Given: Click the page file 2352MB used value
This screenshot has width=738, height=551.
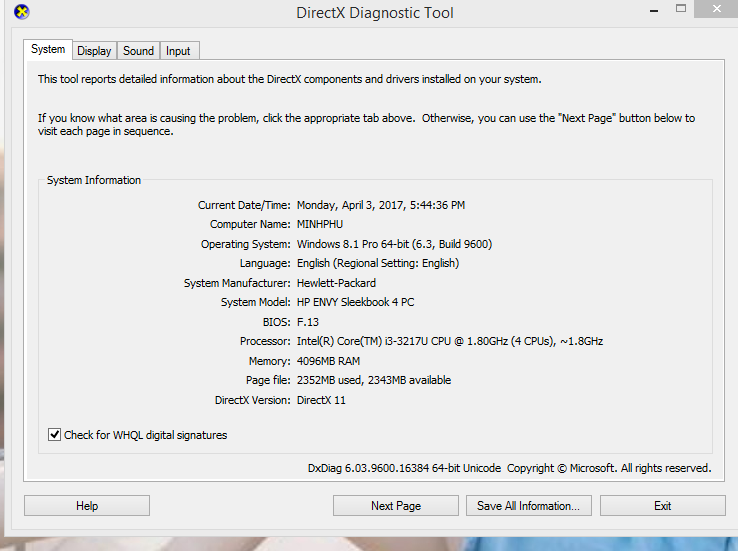Looking at the screenshot, I should pyautogui.click(x=374, y=380).
